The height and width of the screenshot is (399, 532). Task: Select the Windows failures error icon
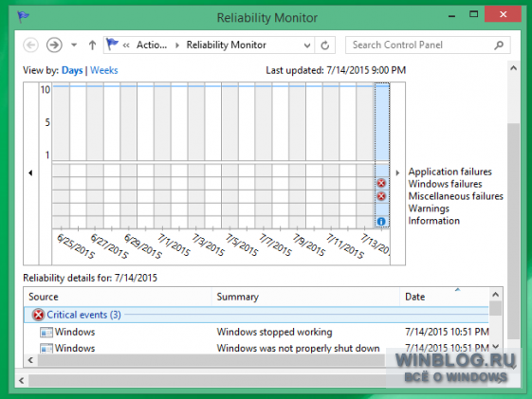pos(381,184)
